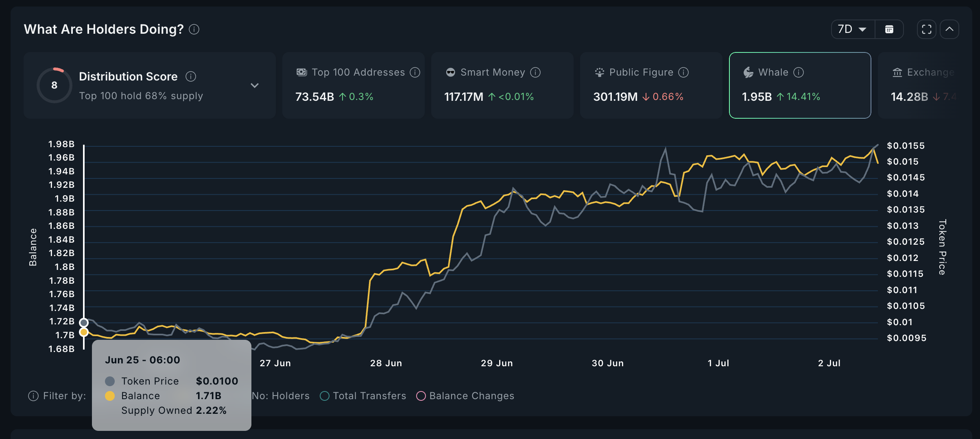
Task: Click the What Are Holders Doing info button
Action: click(x=194, y=29)
